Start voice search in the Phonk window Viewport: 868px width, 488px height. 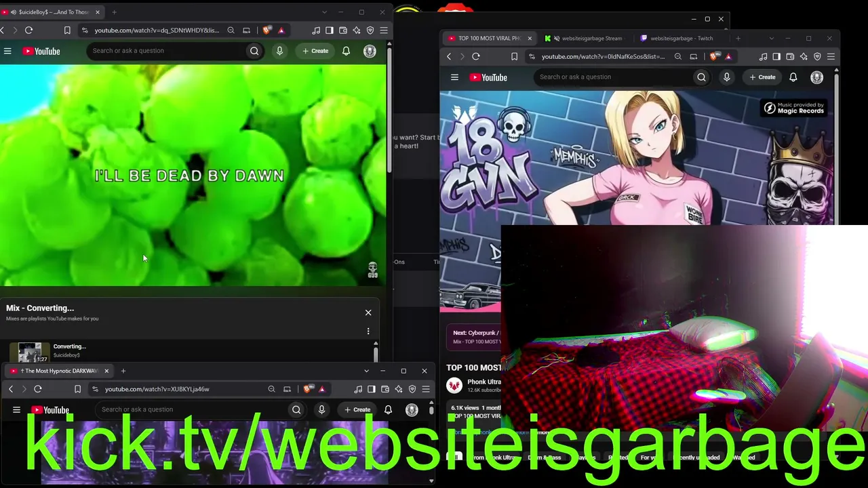point(726,77)
